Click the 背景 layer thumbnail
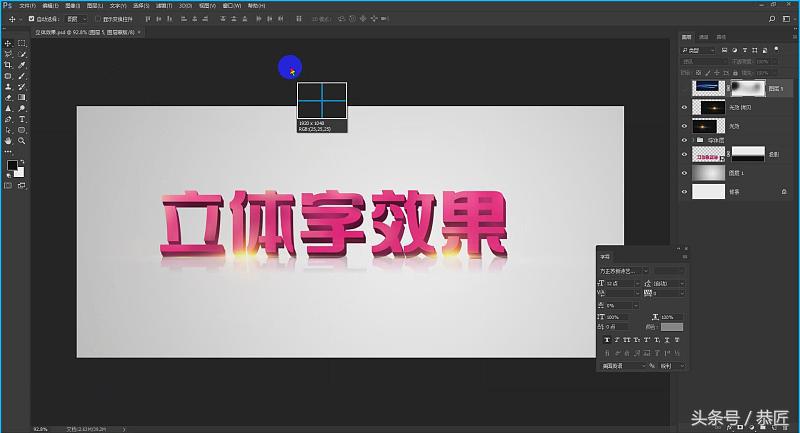Viewport: 800px width, 433px height. 708,192
